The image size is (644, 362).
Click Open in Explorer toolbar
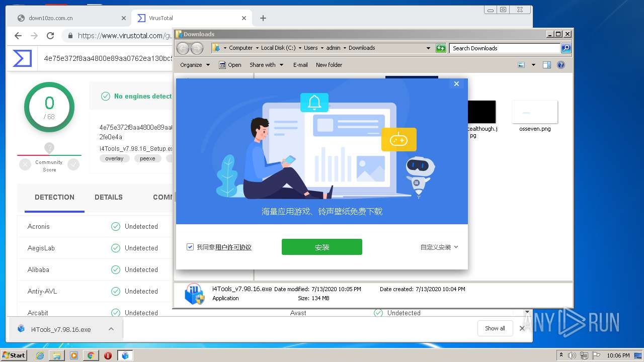click(230, 65)
